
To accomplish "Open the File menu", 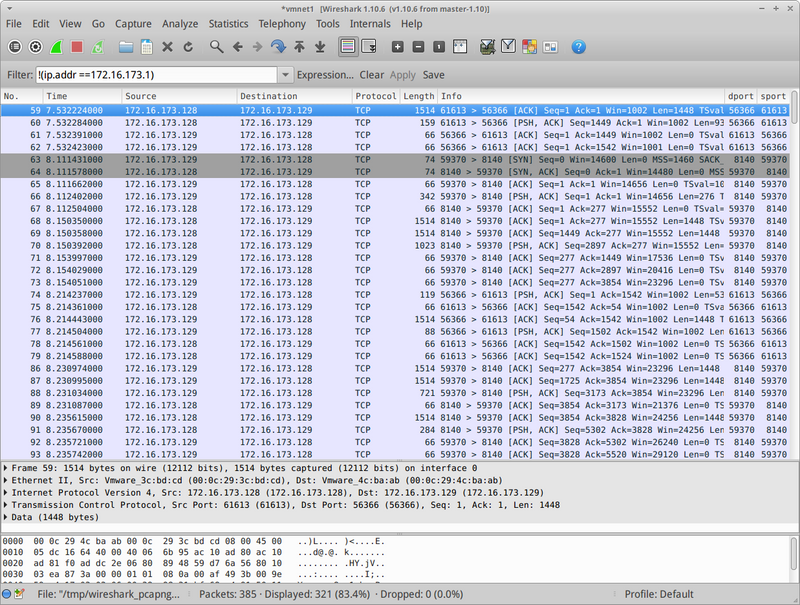I will point(14,24).
